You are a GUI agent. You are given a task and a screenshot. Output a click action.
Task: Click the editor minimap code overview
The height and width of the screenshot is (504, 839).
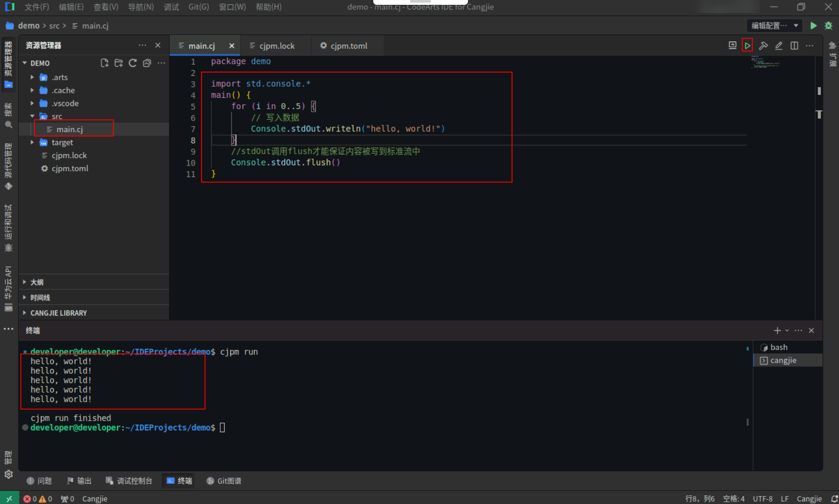point(765,62)
